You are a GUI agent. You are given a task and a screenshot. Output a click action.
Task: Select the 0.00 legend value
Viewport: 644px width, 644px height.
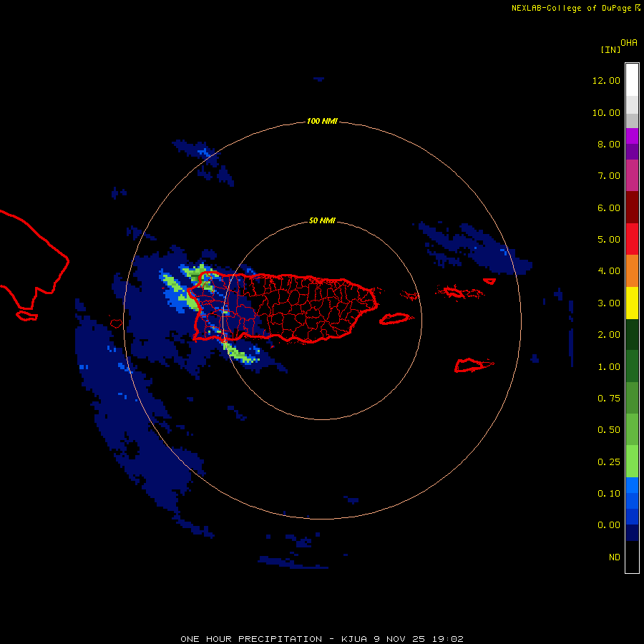(609, 525)
